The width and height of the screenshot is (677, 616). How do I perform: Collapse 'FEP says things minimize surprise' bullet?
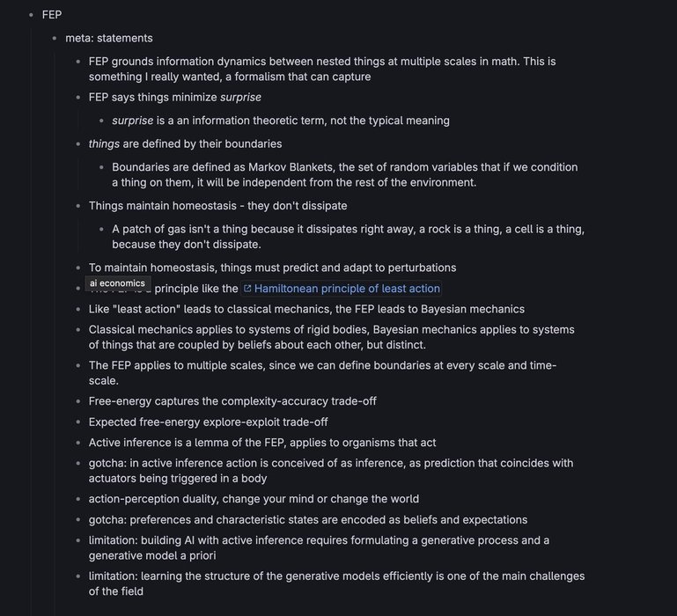[x=77, y=98]
